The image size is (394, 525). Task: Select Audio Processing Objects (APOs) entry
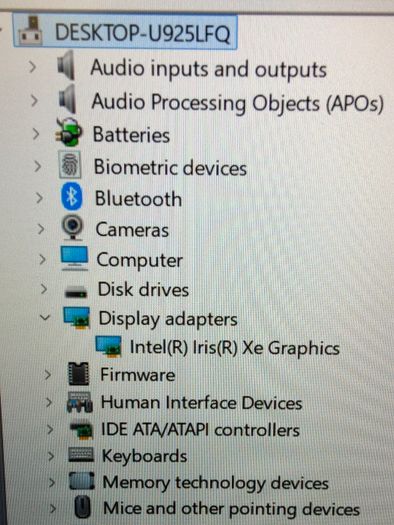click(x=237, y=102)
